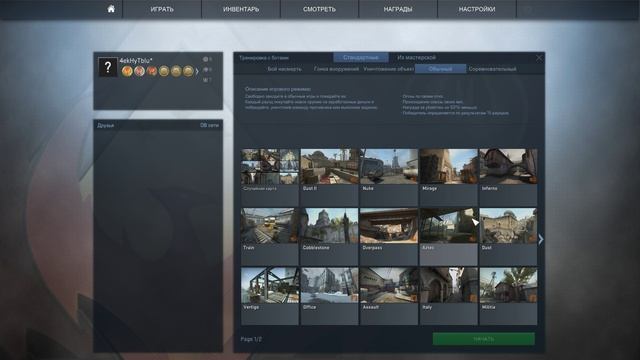Choose the Cobblestone map
The height and width of the screenshot is (360, 640).
[x=329, y=237]
